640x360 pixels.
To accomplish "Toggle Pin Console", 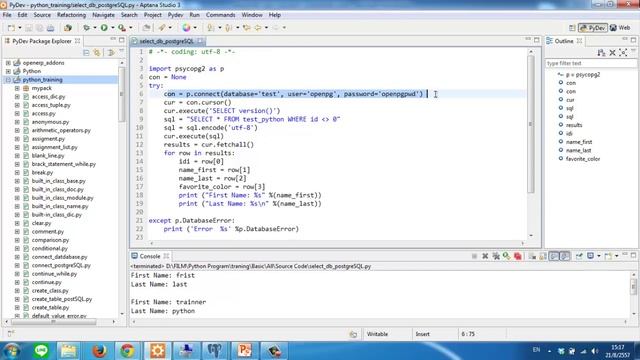I will coord(579,256).
